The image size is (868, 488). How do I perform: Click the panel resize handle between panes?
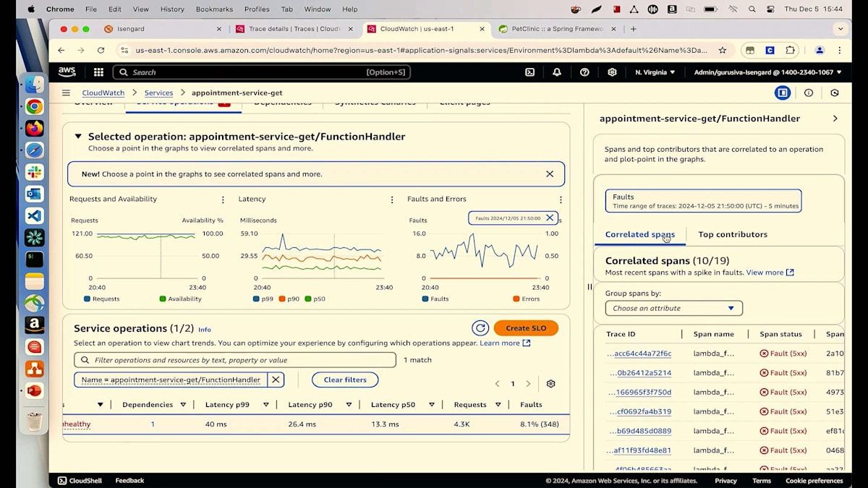[x=589, y=287]
